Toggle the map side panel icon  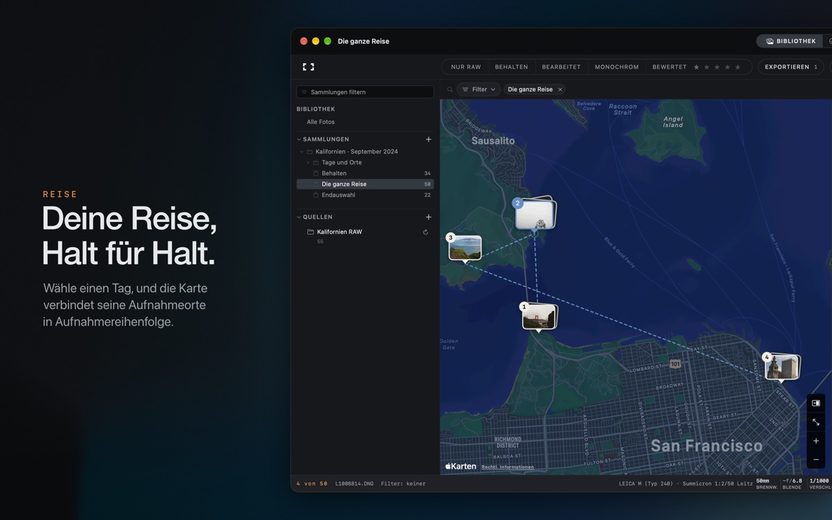[x=816, y=403]
